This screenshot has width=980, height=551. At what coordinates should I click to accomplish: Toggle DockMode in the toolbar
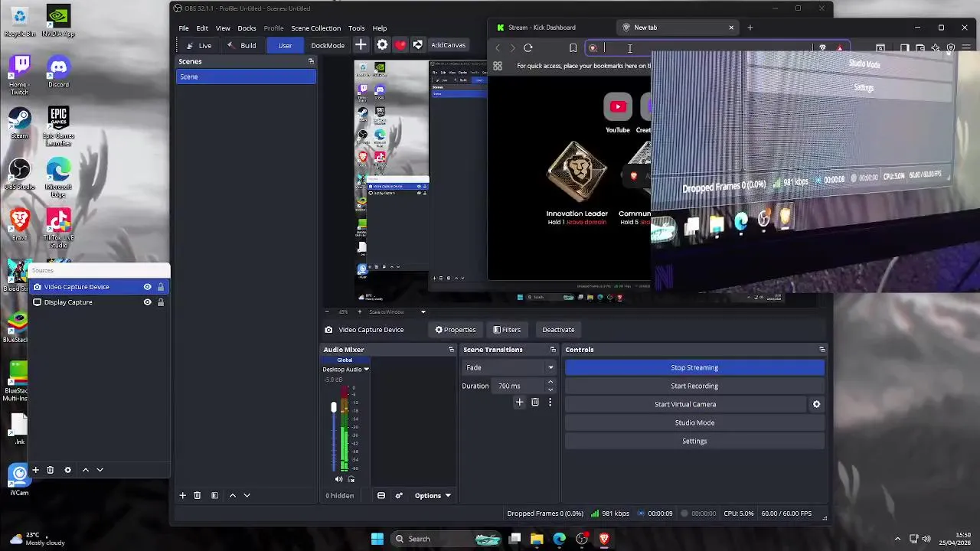pos(328,45)
